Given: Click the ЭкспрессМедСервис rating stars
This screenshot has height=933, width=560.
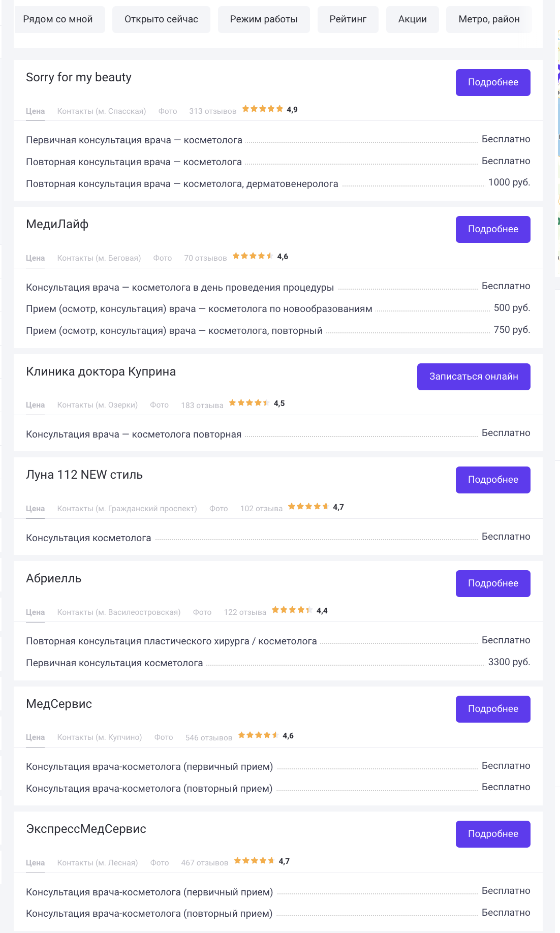Looking at the screenshot, I should pyautogui.click(x=254, y=860).
